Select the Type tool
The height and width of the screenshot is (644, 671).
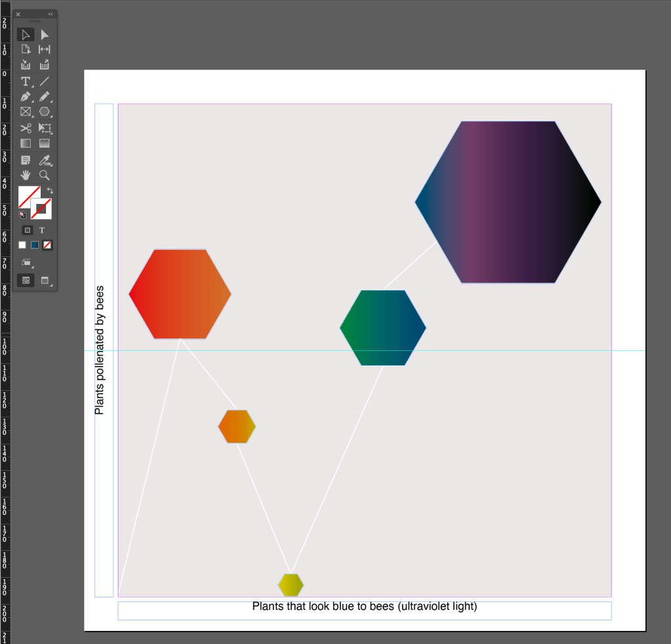26,81
